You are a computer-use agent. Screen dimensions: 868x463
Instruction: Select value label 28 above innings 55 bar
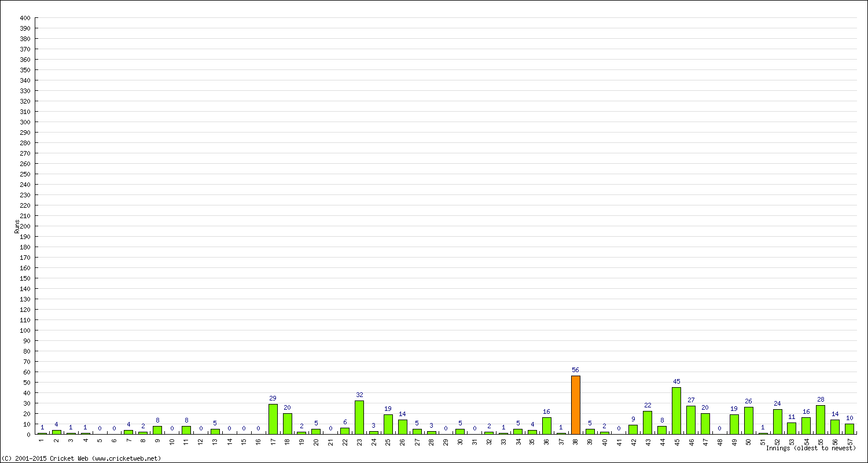point(821,399)
